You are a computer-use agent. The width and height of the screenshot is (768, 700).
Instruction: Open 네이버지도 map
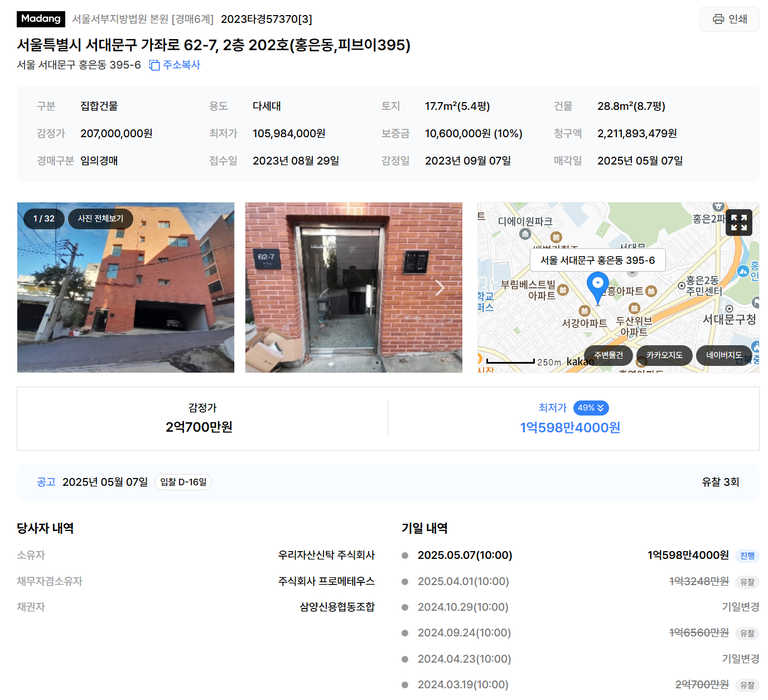(724, 355)
